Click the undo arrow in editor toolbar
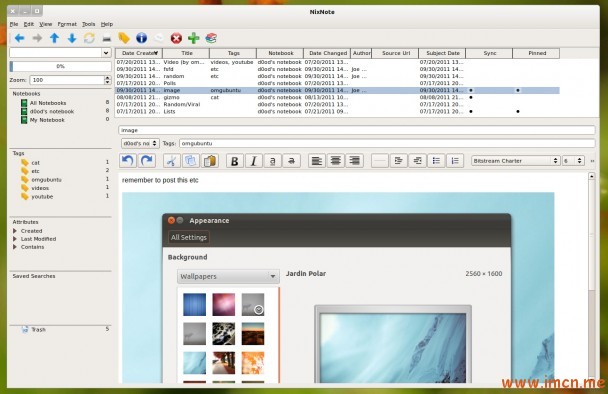This screenshot has width=608, height=394. coord(128,161)
